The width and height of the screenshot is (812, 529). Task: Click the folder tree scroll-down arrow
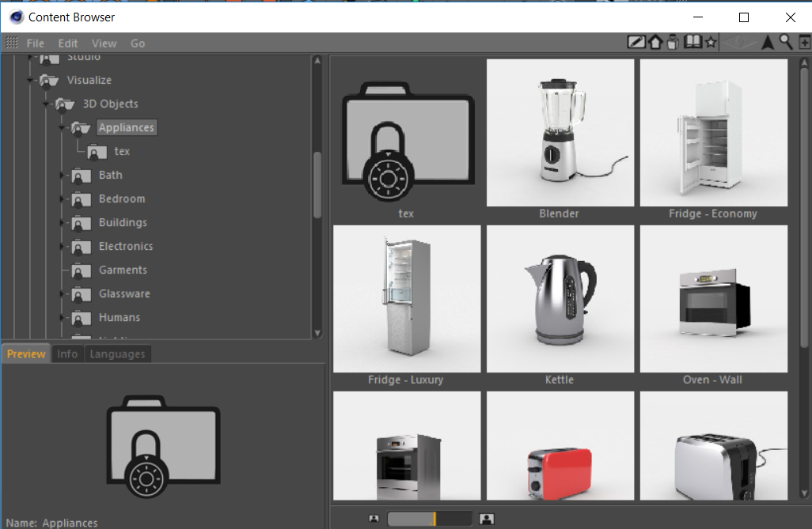click(x=317, y=333)
